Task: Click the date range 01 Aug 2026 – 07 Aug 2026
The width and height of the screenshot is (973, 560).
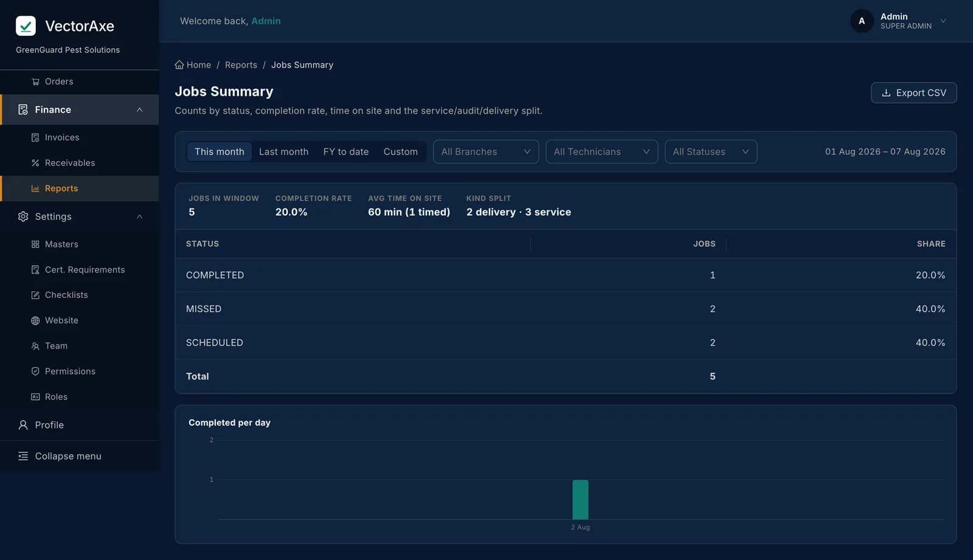Action: (885, 151)
